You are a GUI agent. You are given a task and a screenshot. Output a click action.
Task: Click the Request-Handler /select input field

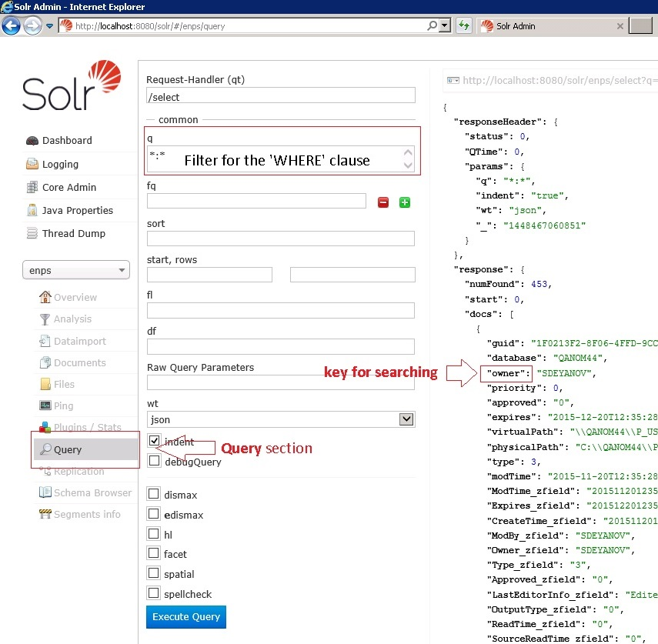click(281, 95)
